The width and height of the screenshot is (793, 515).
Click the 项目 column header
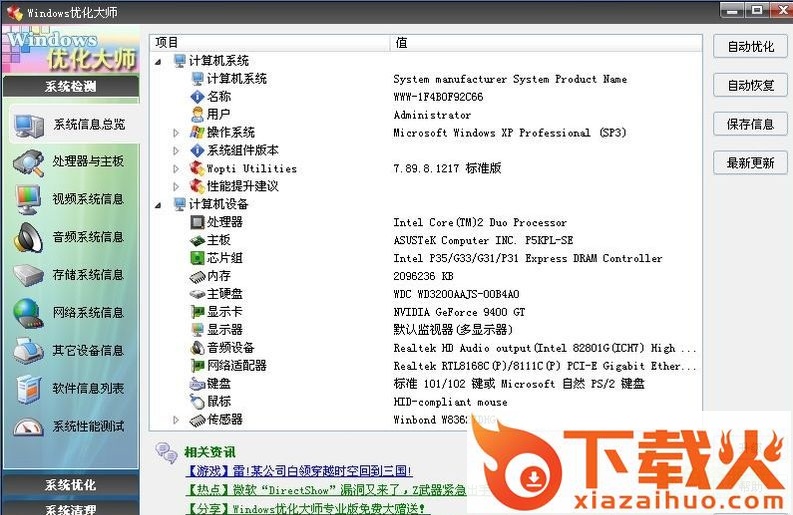point(271,42)
